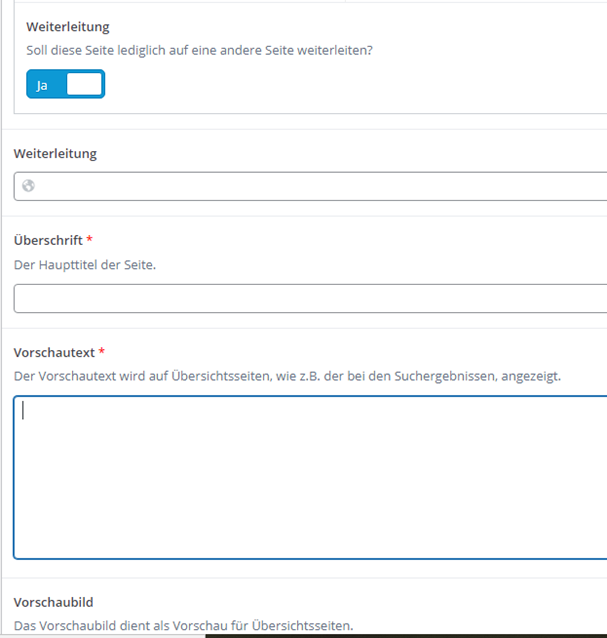Click 'Der Haupttitel der Seite.' help text

[85, 264]
